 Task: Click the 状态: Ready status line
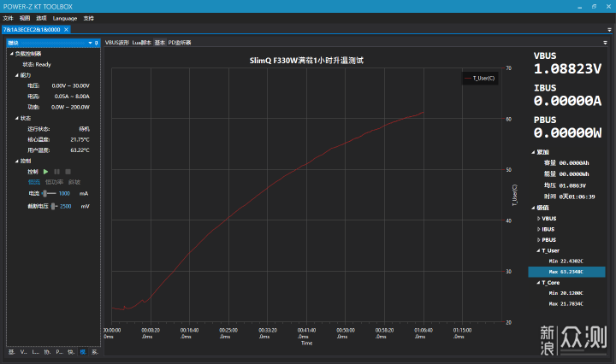coord(37,65)
